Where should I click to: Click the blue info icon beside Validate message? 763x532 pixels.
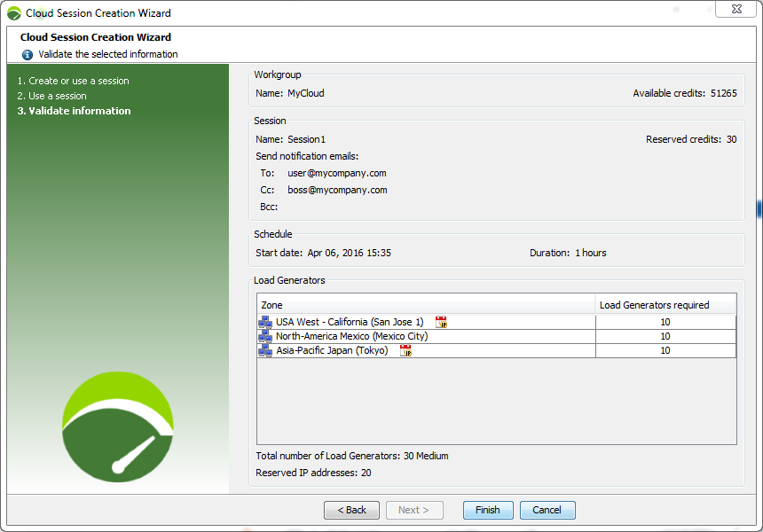(x=28, y=54)
